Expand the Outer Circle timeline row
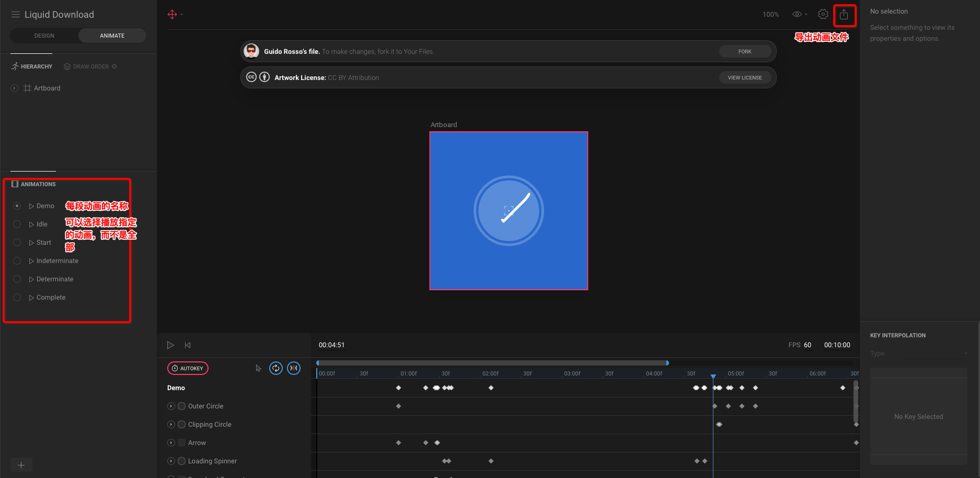Viewport: 980px width, 478px height. (171, 406)
